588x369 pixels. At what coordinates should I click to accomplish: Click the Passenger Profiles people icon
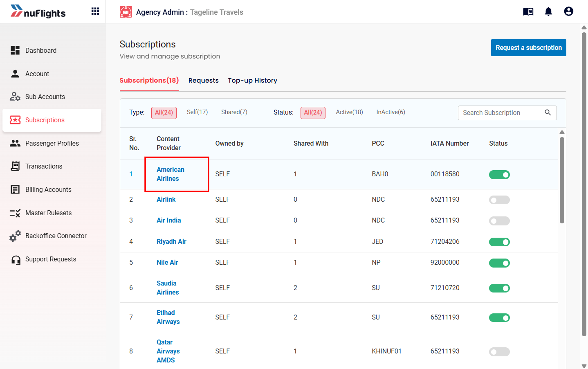coord(15,143)
